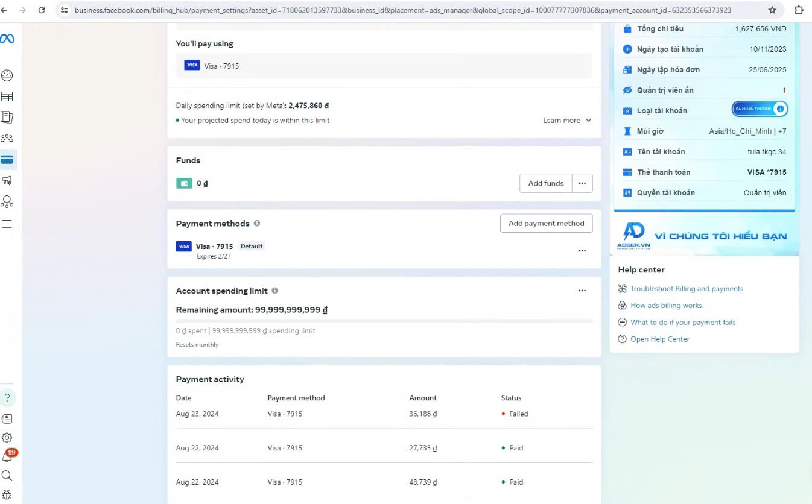
Task: Open the Advertising settings megaphone icon
Action: (x=7, y=180)
